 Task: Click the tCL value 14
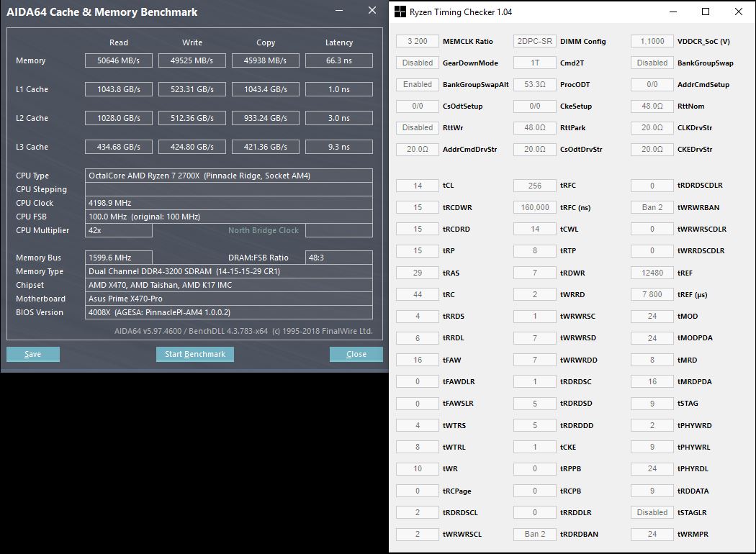(418, 186)
